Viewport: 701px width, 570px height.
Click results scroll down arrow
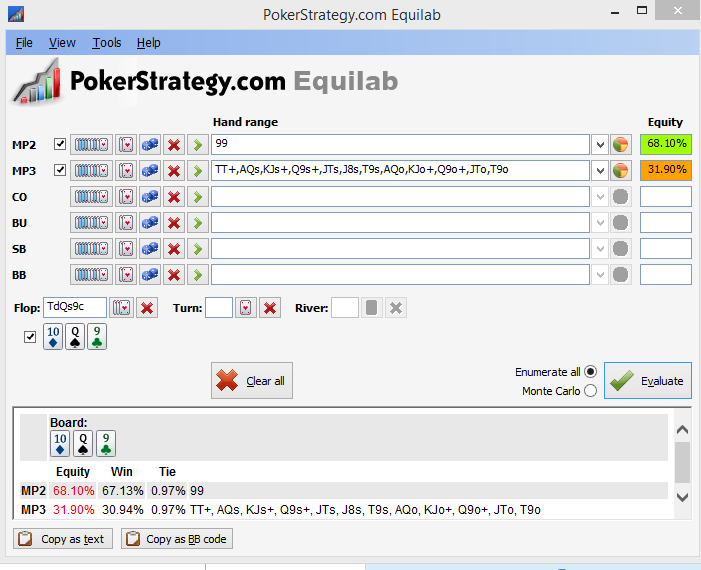[x=682, y=497]
